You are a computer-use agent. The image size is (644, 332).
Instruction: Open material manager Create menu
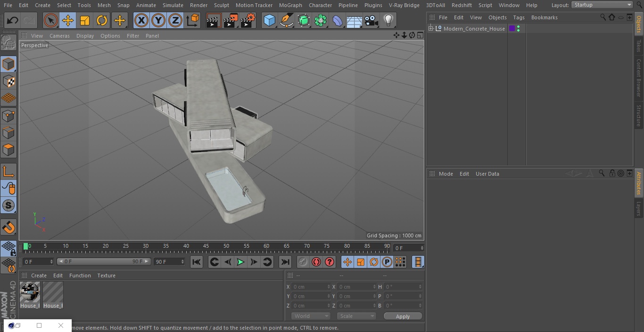39,275
